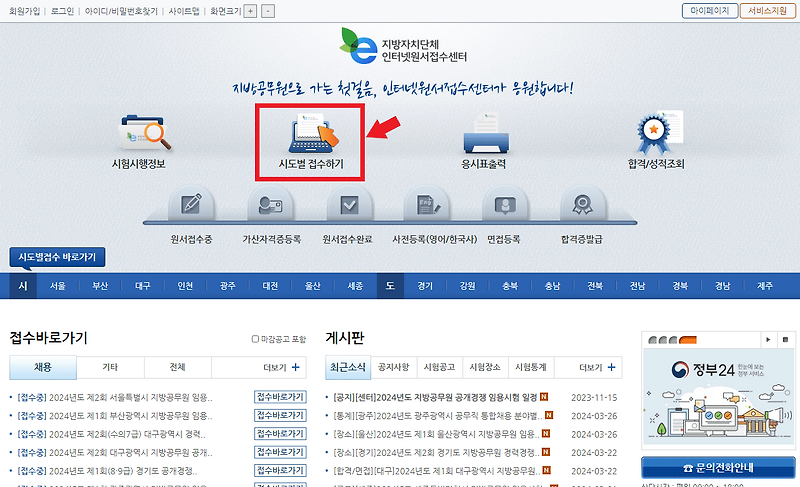Open the 사이트맵 link

click(x=184, y=11)
